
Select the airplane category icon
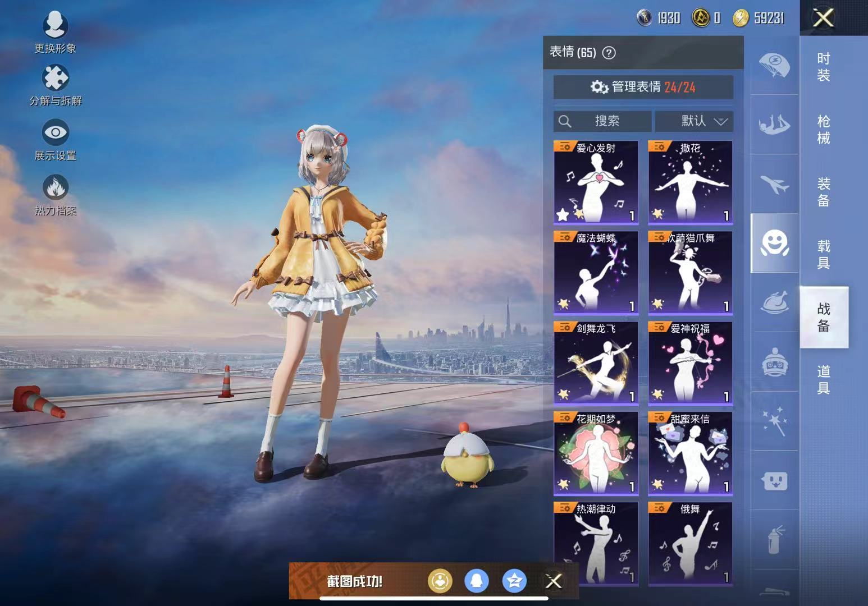point(774,184)
